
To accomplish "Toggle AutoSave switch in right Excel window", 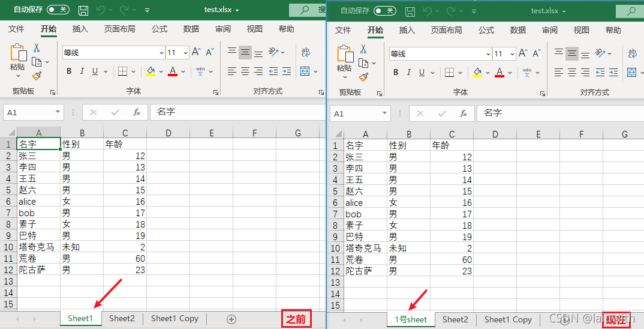I will [x=385, y=11].
